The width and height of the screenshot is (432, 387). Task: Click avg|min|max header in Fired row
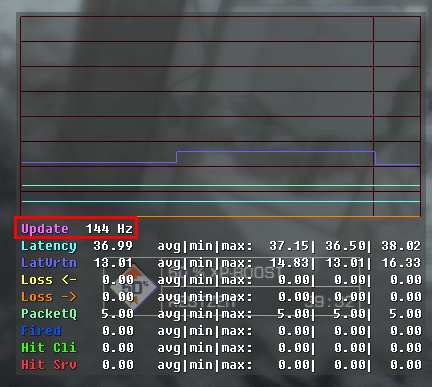(205, 331)
